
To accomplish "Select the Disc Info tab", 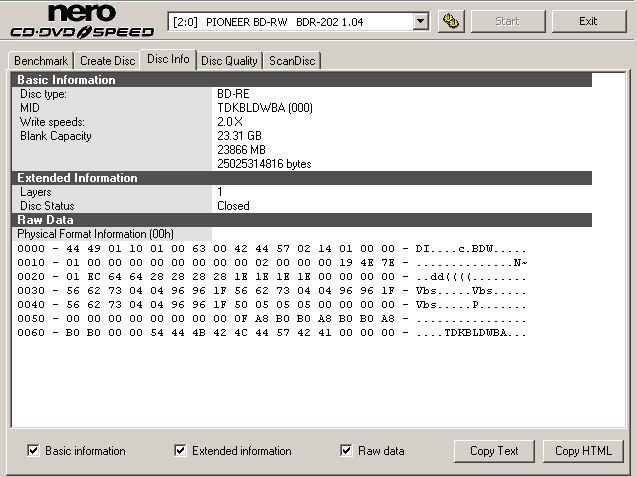I will tap(168, 59).
